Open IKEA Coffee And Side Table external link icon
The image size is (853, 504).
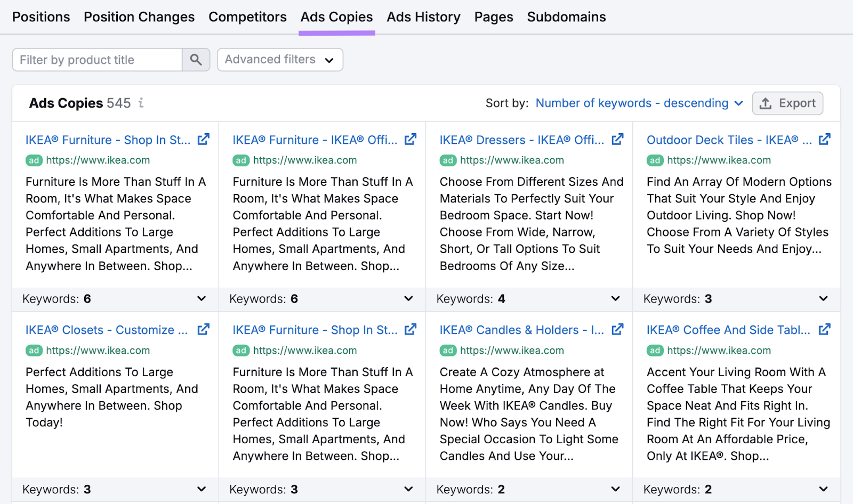[x=824, y=329]
